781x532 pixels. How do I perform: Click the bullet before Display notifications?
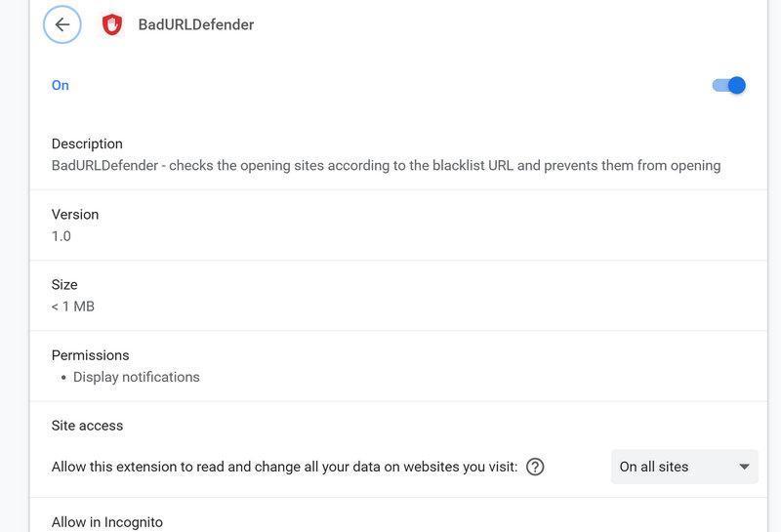click(x=63, y=378)
